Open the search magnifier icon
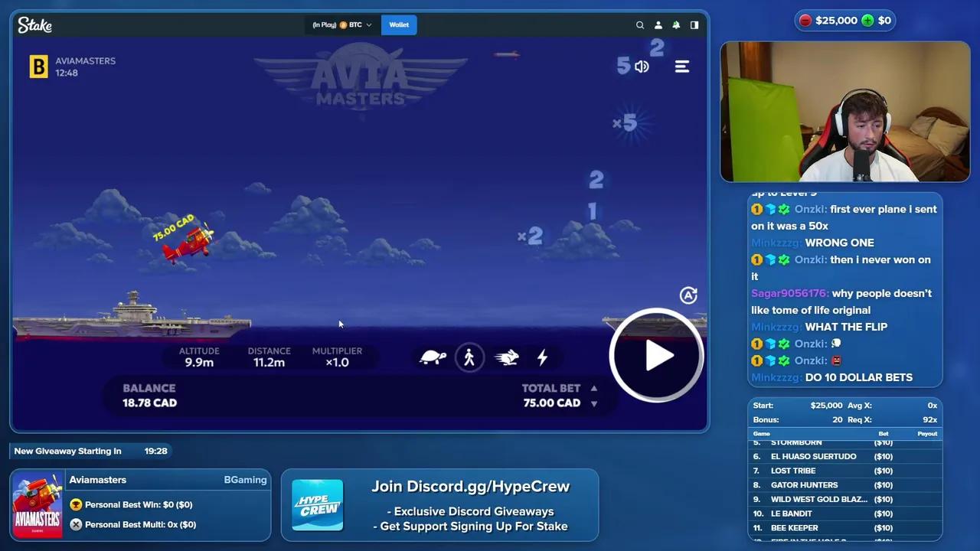Viewport: 980px width, 551px height. (640, 25)
